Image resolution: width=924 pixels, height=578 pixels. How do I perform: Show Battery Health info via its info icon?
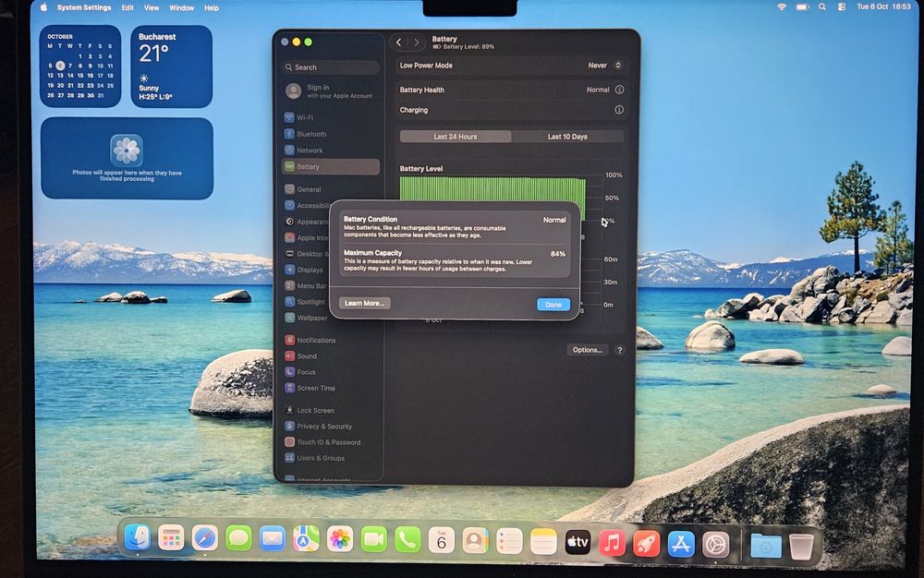(x=619, y=90)
